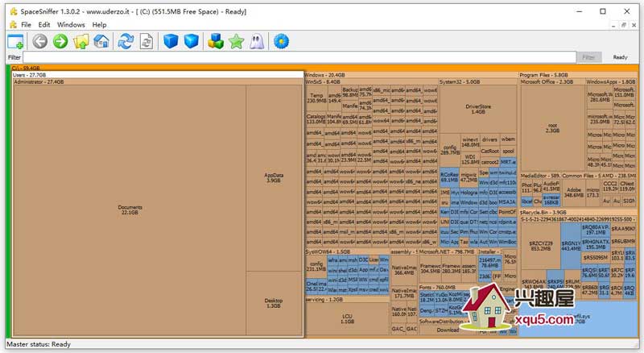This screenshot has height=353, width=644.
Task: Click the first blue cube icon
Action: coord(171,41)
